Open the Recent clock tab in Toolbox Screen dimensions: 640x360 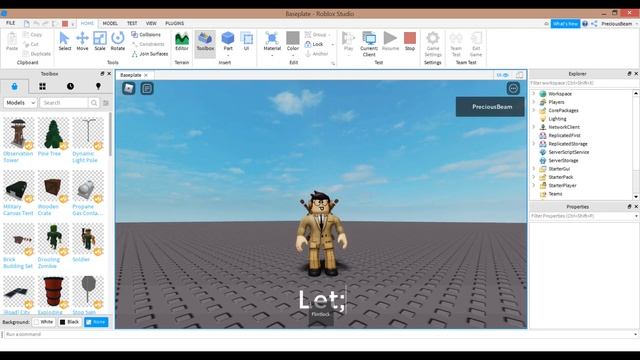(x=70, y=86)
